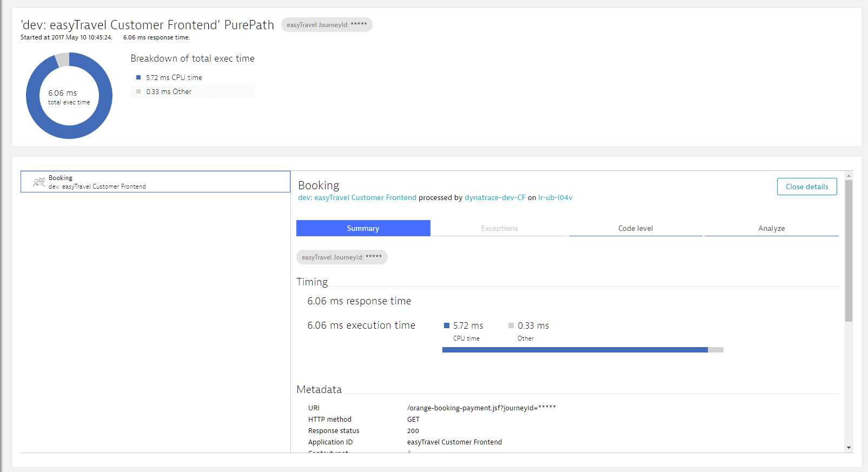Click the blue CPU time donut segment

[x=70, y=132]
